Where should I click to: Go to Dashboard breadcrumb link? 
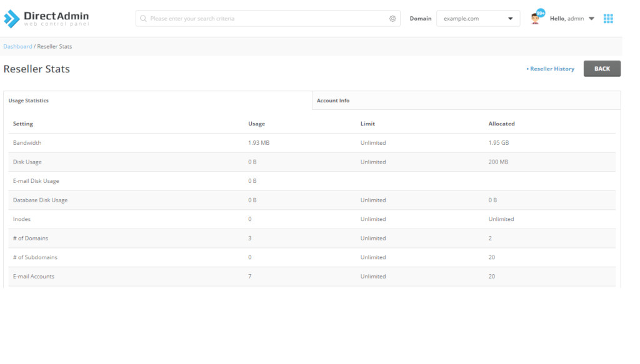pyautogui.click(x=17, y=46)
